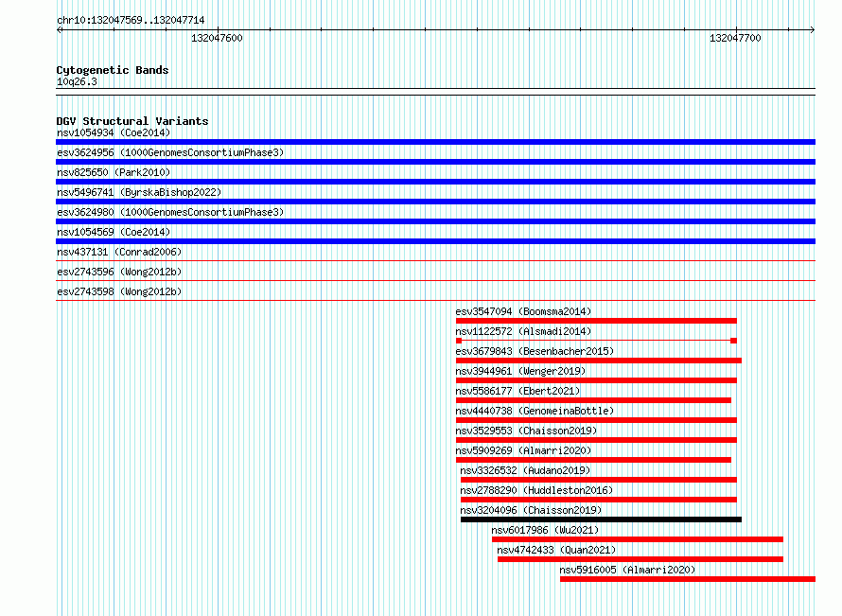
Task: Click the blue bar under nsv5496741
Action: tap(435, 202)
